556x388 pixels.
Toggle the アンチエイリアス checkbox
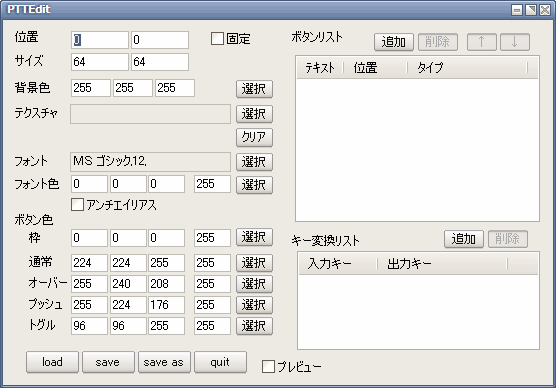click(77, 205)
